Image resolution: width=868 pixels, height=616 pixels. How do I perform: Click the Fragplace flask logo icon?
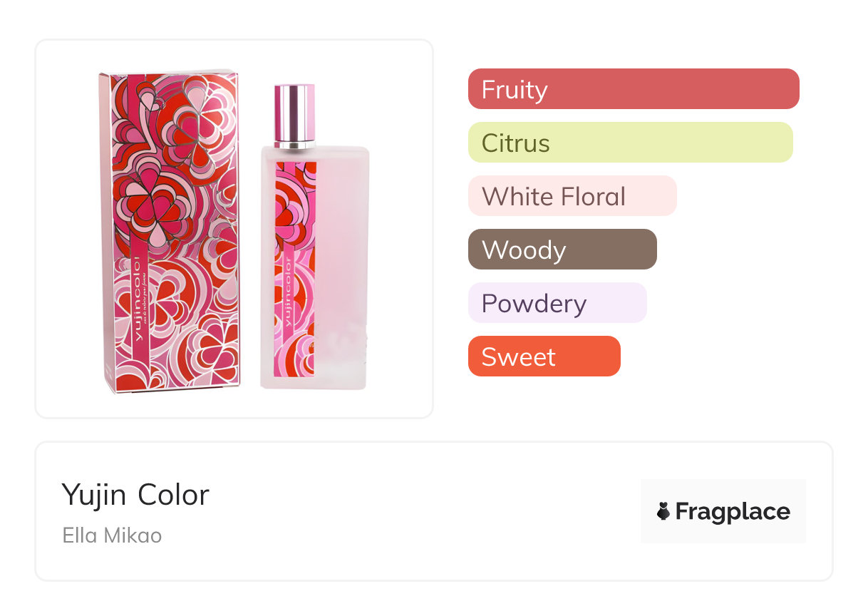coord(663,511)
